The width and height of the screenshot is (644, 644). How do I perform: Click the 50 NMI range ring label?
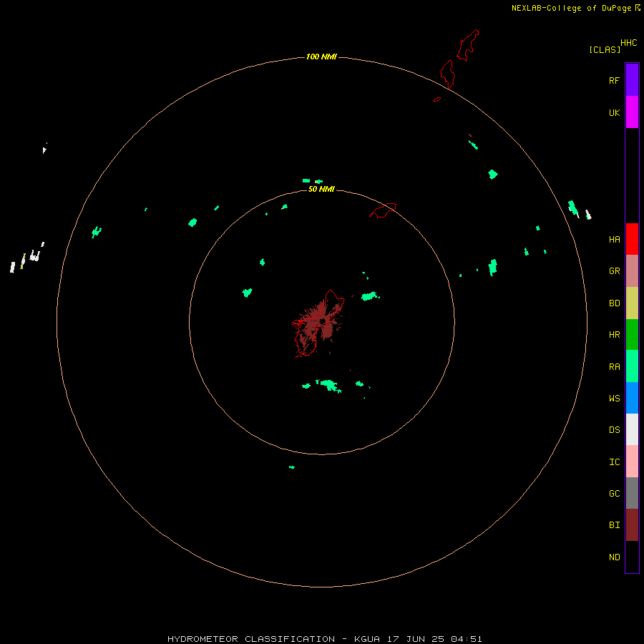pos(321,189)
